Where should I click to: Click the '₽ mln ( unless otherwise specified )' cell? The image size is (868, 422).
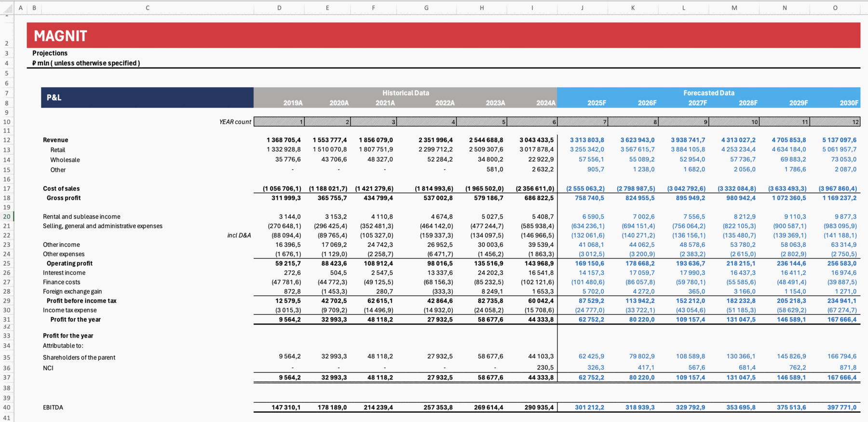tap(86, 63)
